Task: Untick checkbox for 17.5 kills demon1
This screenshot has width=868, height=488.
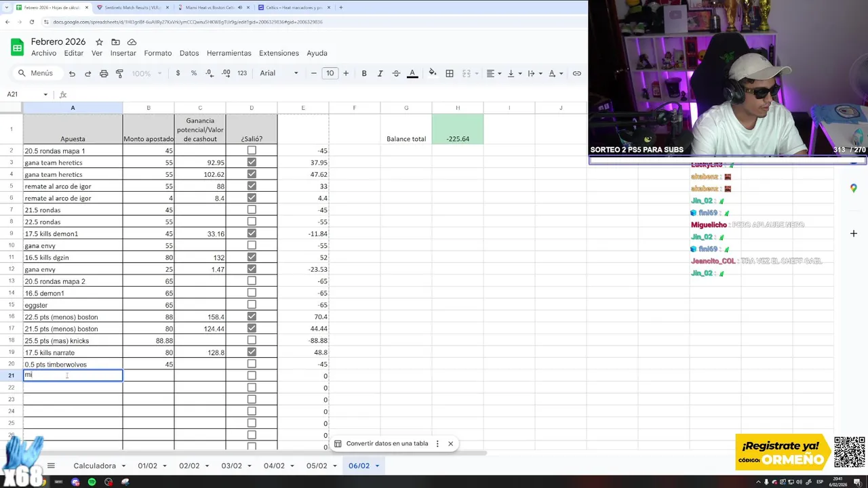Action: point(252,233)
